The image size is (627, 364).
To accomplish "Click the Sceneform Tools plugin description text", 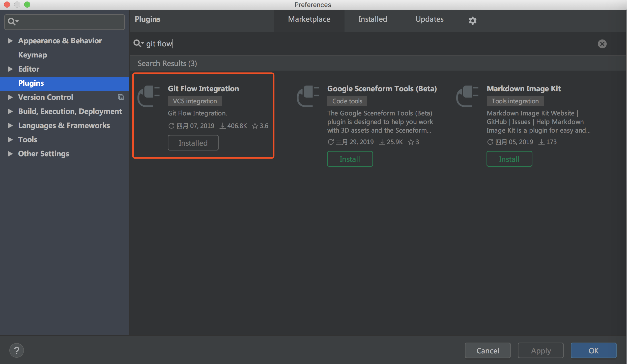I will [x=380, y=122].
